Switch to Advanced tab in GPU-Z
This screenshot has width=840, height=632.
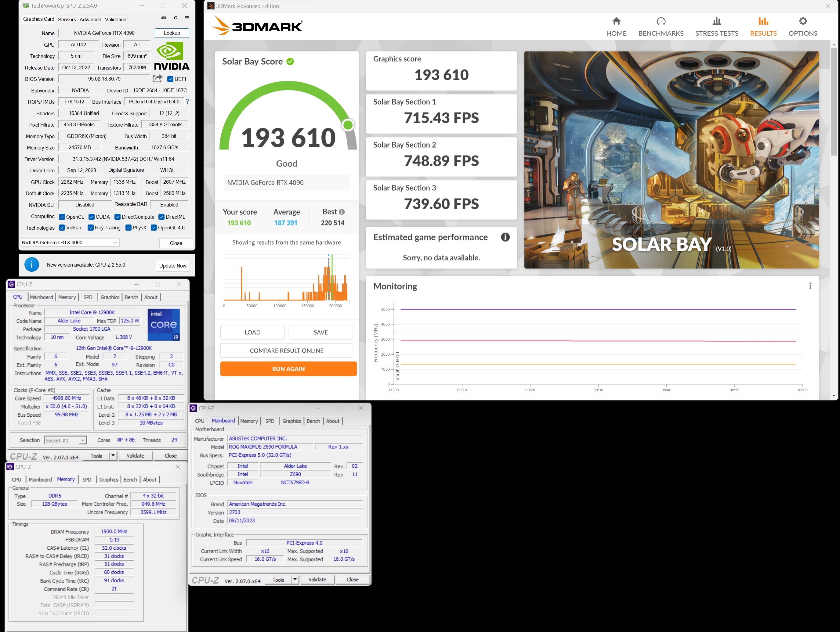pyautogui.click(x=90, y=19)
